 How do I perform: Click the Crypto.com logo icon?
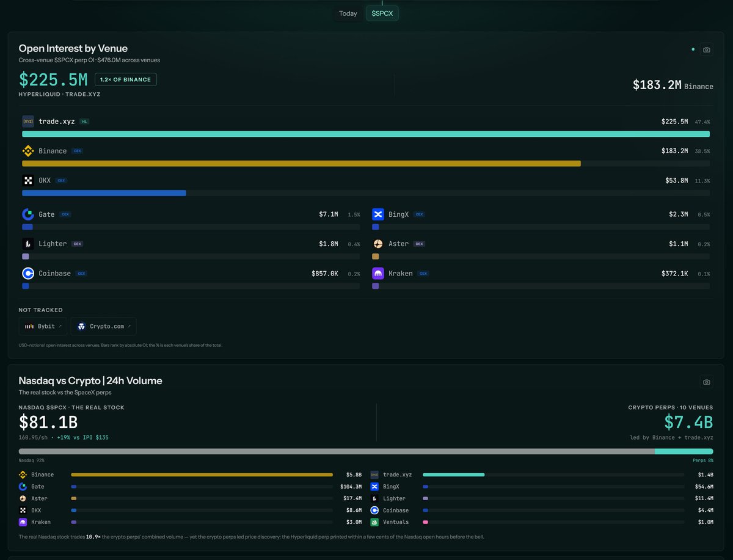coord(82,327)
